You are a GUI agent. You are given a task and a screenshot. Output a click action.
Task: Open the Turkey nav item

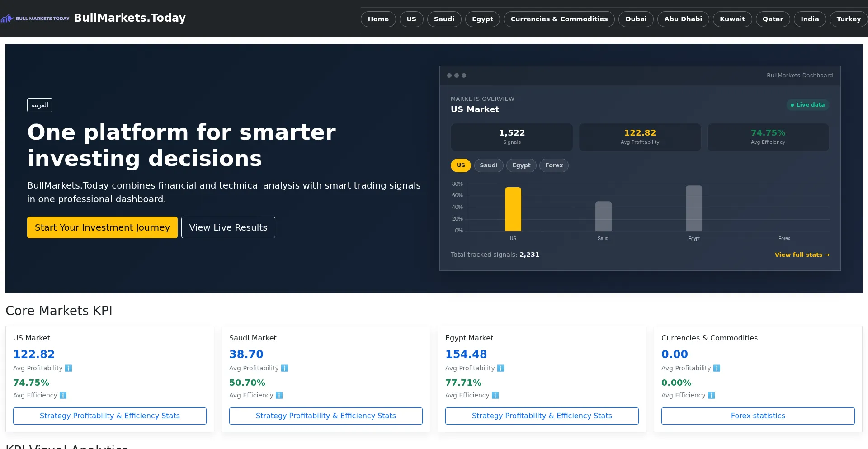coord(849,19)
